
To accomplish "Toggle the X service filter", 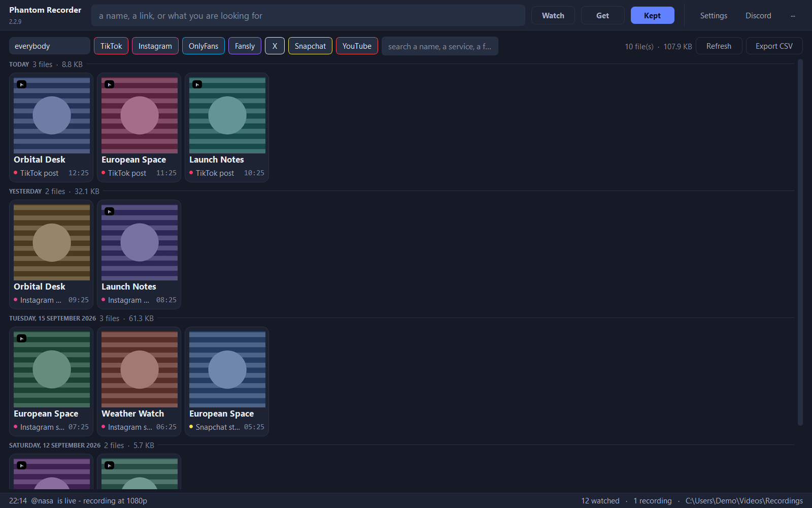I will pos(275,46).
